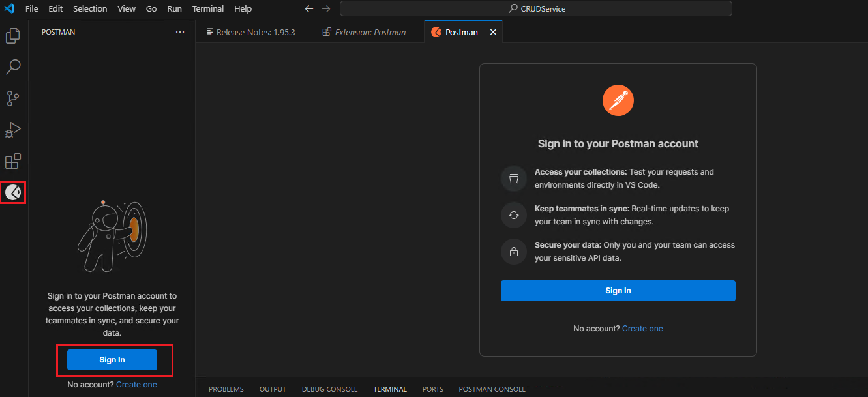The image size is (868, 397).
Task: Click the astronaut illustration in sidebar
Action: pyautogui.click(x=112, y=236)
